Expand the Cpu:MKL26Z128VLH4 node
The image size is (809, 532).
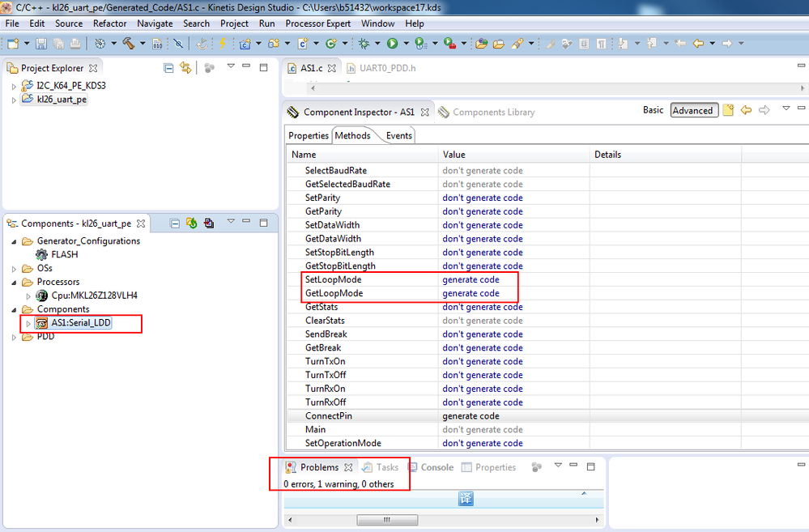[x=28, y=296]
